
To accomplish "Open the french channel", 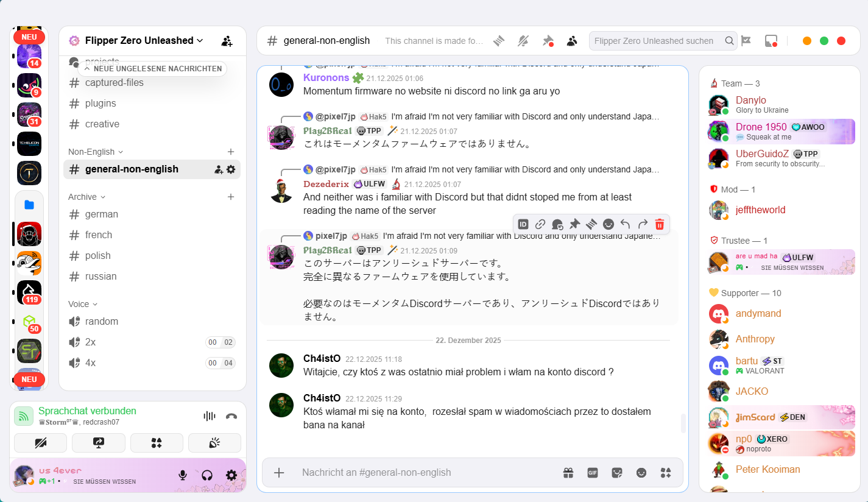I will point(152,235).
